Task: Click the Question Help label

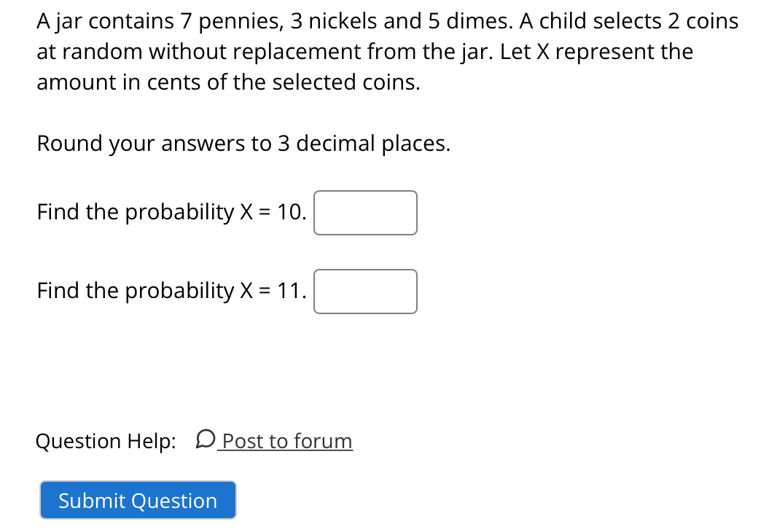Action: (x=106, y=441)
